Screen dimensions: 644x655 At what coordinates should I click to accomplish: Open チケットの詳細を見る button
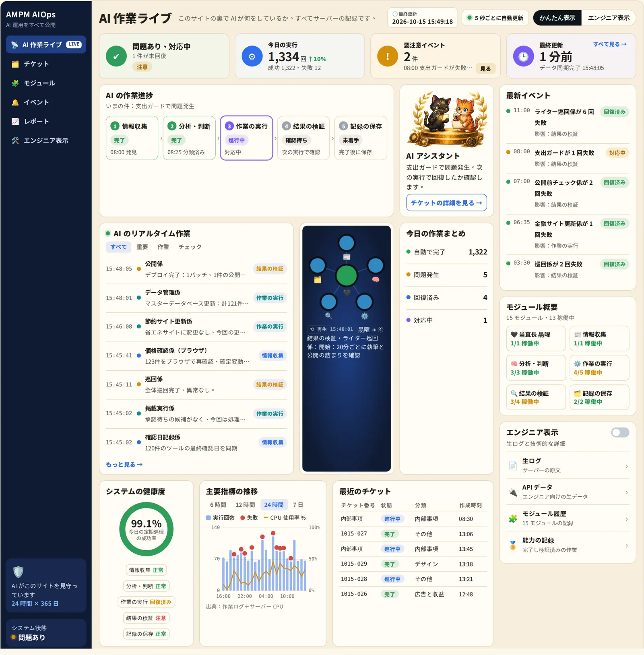pos(446,203)
